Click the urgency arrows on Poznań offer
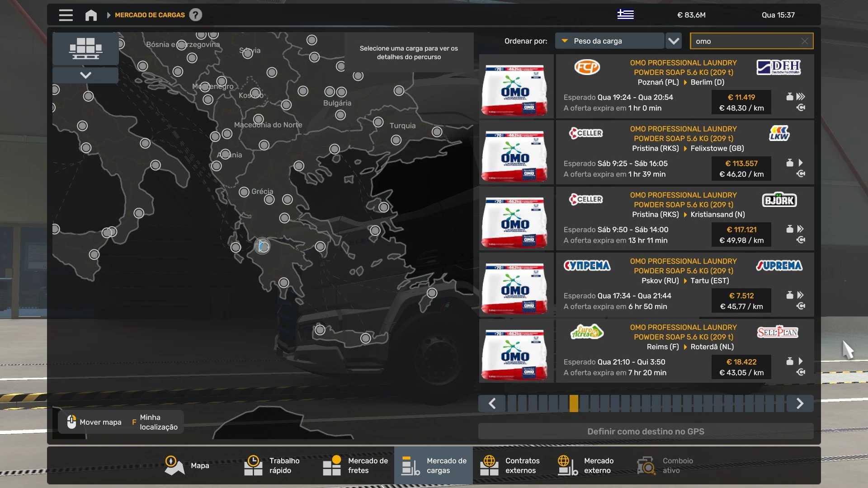This screenshot has height=488, width=868. (801, 97)
